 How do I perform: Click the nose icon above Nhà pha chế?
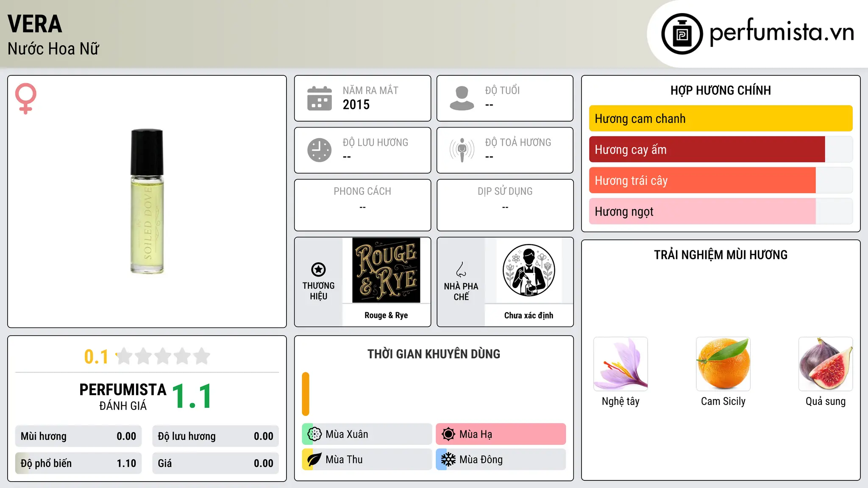tap(461, 269)
